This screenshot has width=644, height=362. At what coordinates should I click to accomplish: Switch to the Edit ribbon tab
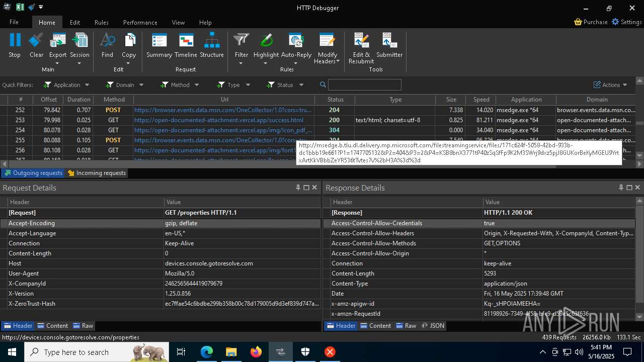click(x=75, y=22)
